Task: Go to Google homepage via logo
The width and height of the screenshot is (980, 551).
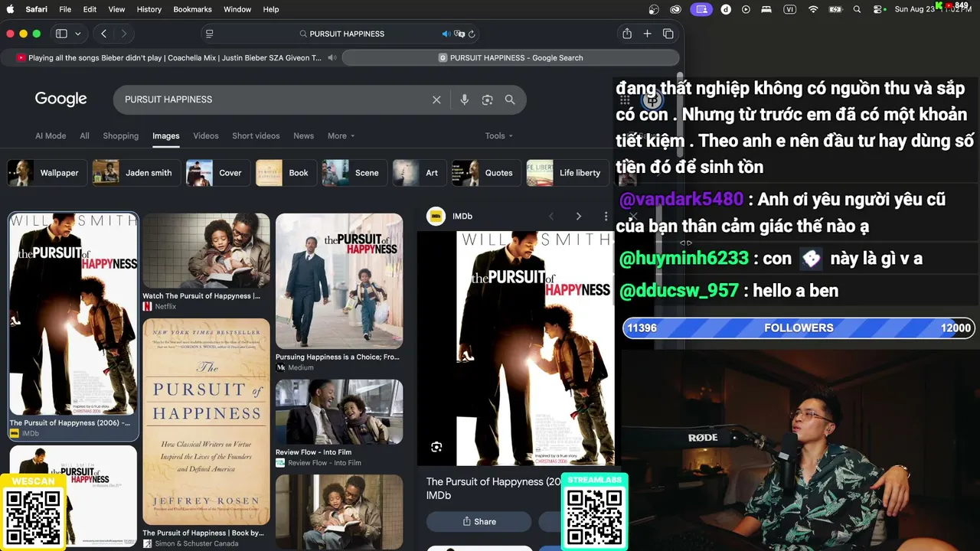Action: click(60, 99)
